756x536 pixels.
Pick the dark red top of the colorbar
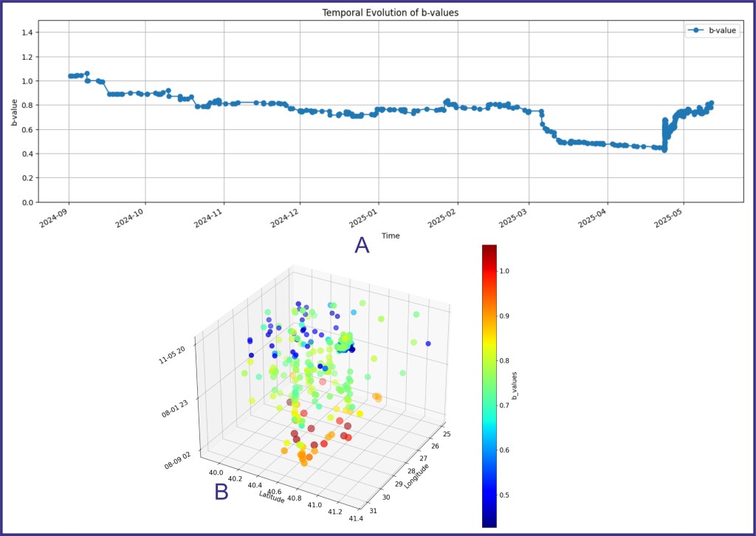[489, 250]
